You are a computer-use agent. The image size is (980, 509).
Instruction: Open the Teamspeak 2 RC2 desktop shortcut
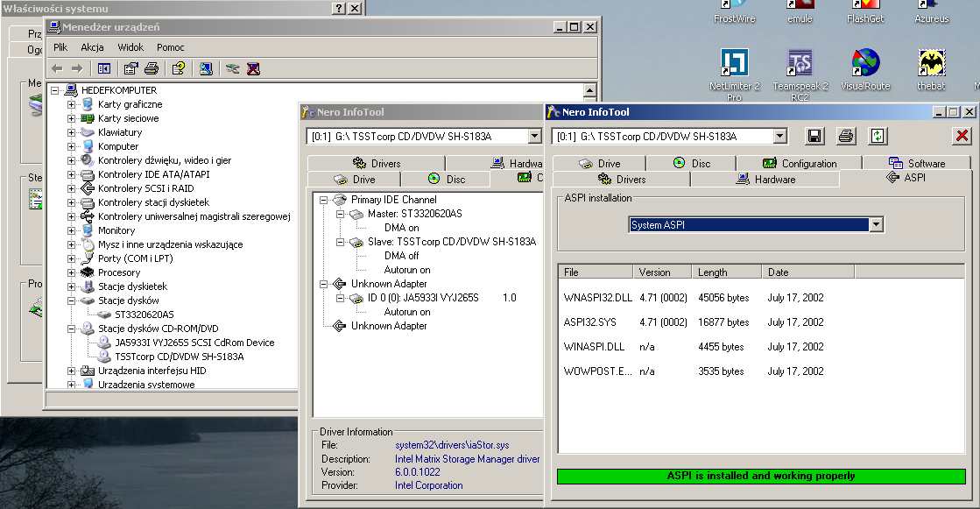coord(800,74)
